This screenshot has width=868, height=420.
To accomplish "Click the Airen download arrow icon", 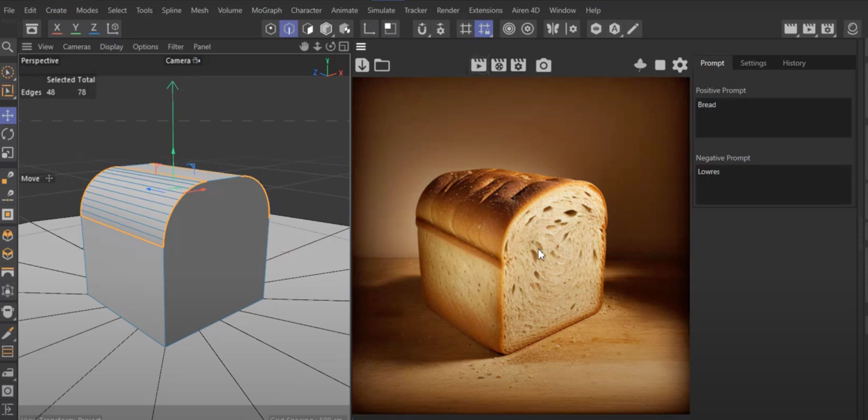I will pos(362,65).
